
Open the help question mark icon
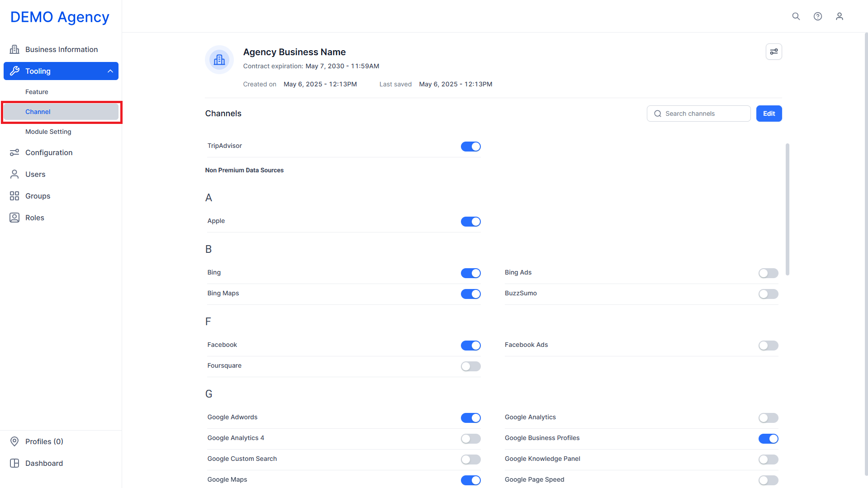[818, 16]
